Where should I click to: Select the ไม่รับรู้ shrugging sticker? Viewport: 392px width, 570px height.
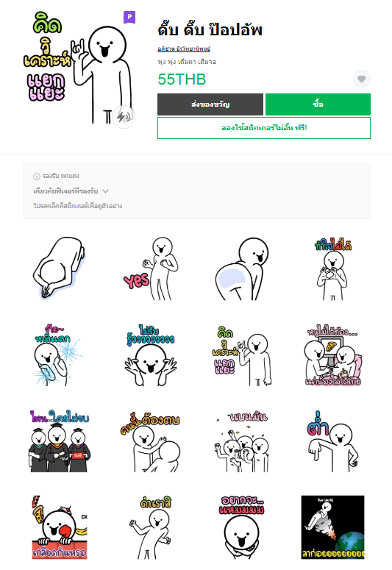click(x=151, y=355)
